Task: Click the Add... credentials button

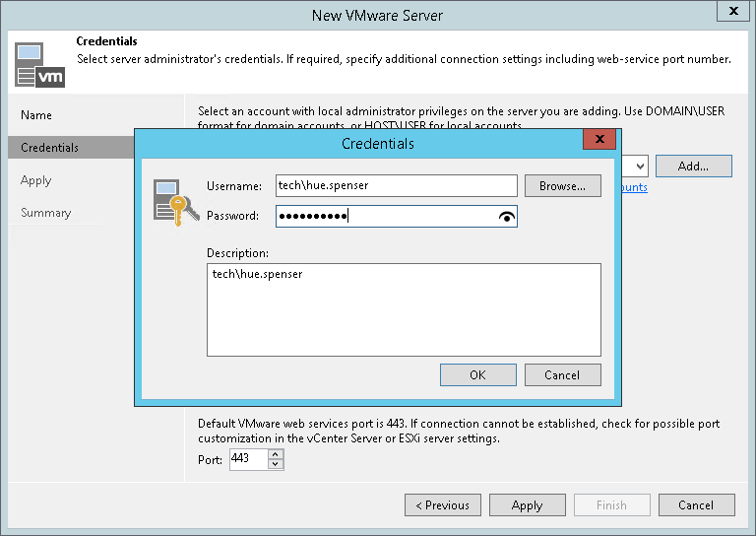Action: click(693, 166)
